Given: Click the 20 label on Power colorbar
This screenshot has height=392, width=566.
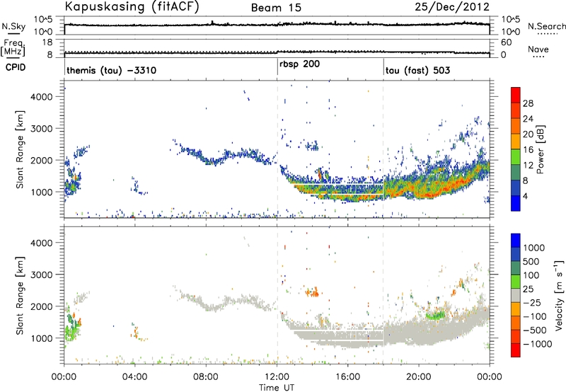Looking at the screenshot, I should tap(528, 134).
